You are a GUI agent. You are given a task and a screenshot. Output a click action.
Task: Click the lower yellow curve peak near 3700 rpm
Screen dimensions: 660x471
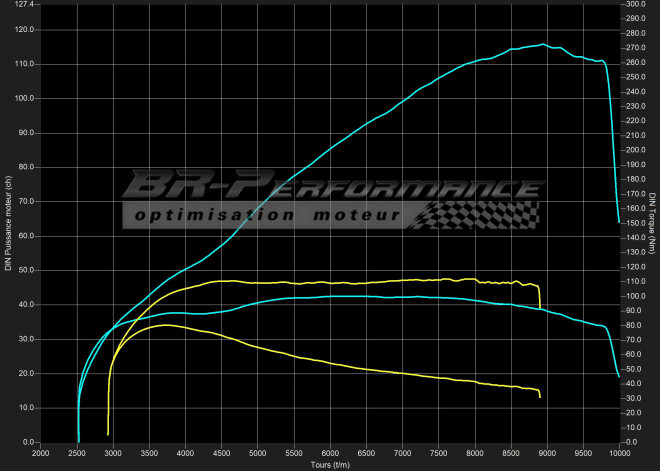pos(166,325)
